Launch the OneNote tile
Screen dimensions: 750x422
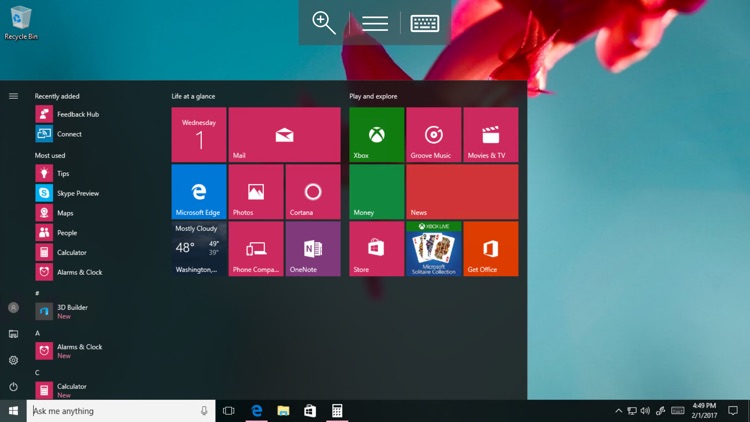click(x=313, y=249)
